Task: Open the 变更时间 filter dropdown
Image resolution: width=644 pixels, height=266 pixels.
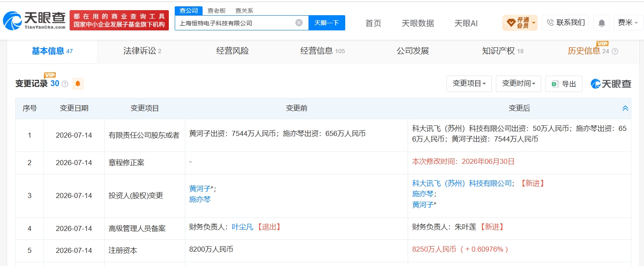Action: [518, 84]
